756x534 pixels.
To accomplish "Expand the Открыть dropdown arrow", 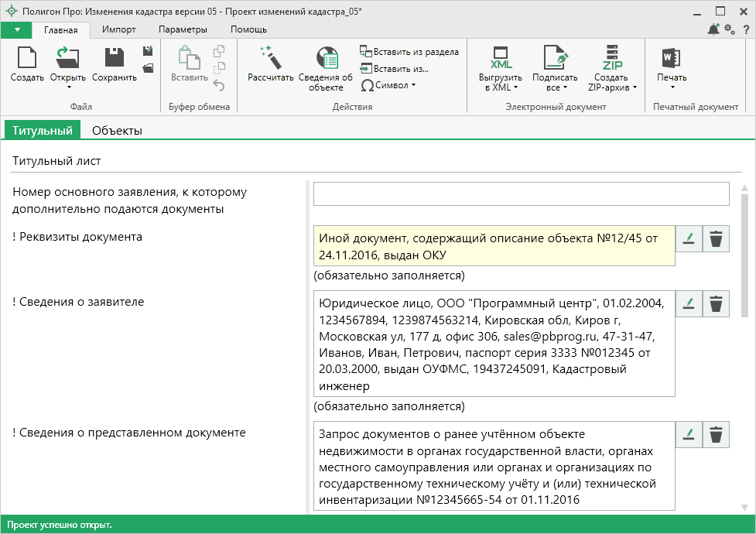I will [x=68, y=87].
